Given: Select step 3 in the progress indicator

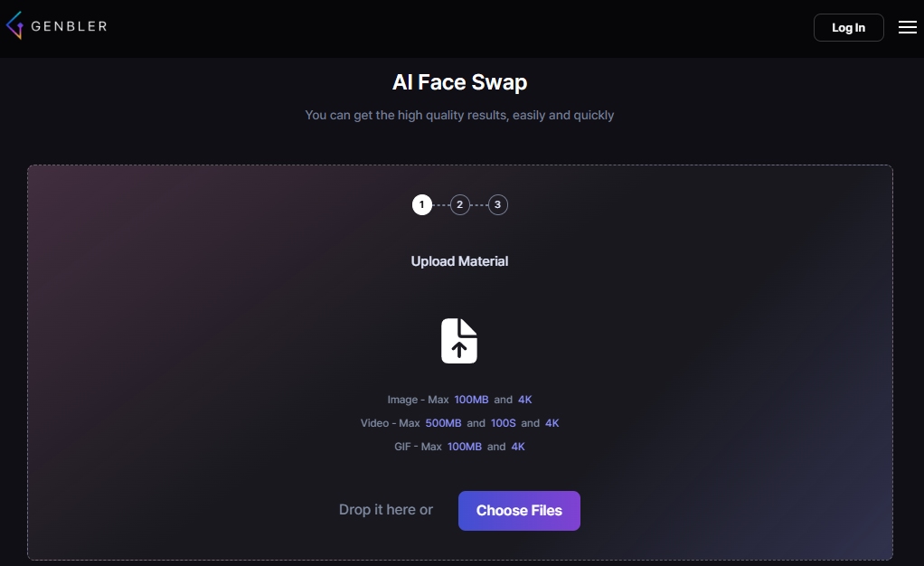Looking at the screenshot, I should (x=497, y=205).
